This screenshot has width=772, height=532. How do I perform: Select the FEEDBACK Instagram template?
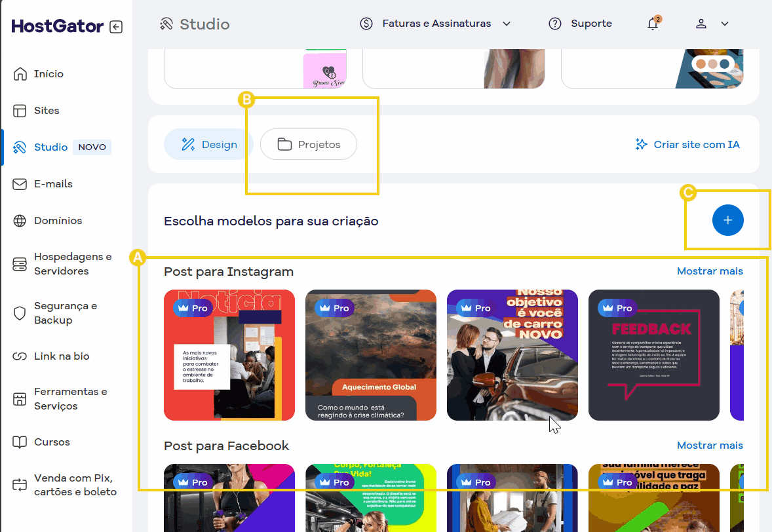pos(654,355)
